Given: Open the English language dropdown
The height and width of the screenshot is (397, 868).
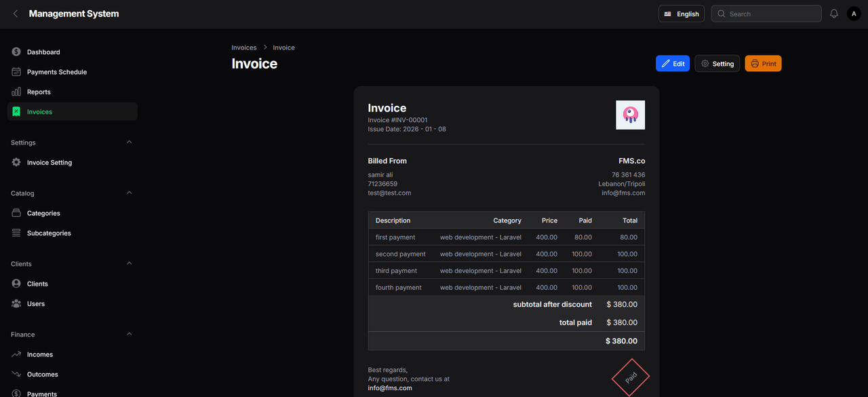Looking at the screenshot, I should pos(682,14).
